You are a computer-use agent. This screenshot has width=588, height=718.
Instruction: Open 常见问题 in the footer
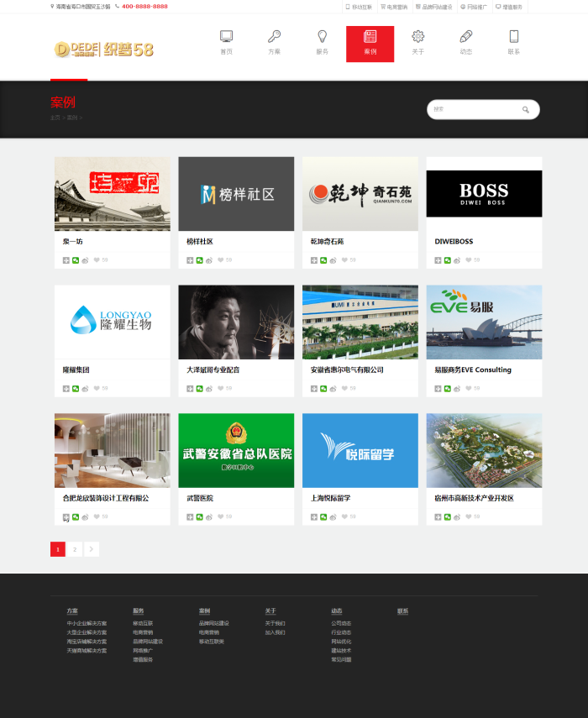[x=342, y=660]
